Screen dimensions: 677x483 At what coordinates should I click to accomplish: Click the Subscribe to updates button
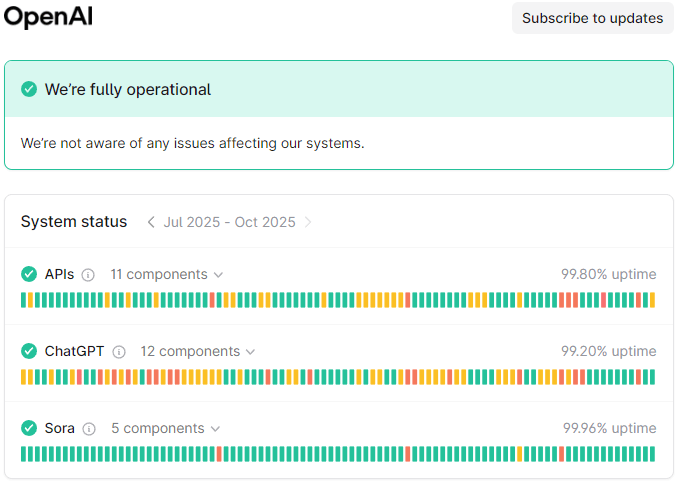tap(592, 18)
